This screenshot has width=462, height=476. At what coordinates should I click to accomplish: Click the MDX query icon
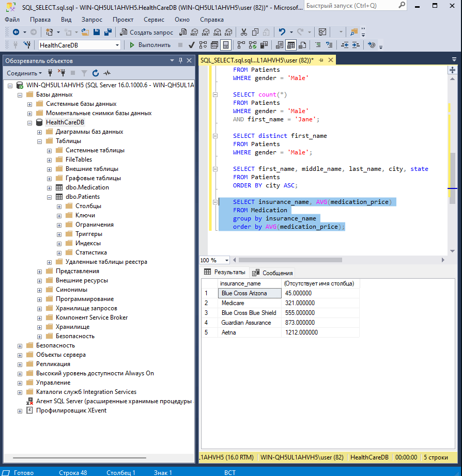tap(194, 32)
